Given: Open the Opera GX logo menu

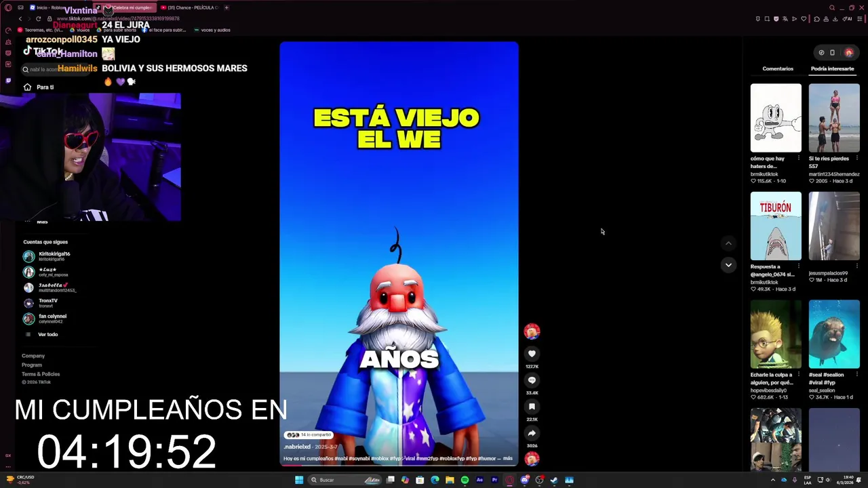Looking at the screenshot, I should coord(8,7).
